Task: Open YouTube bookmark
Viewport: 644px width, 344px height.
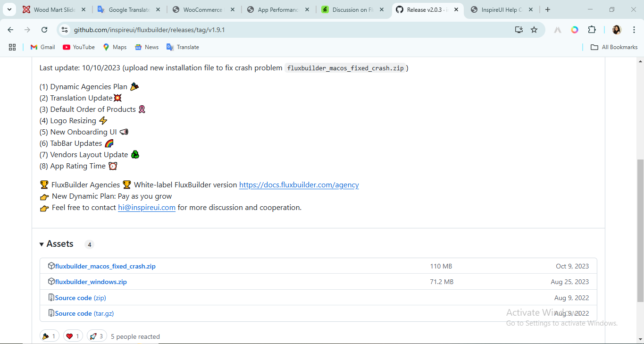Action: 79,47
